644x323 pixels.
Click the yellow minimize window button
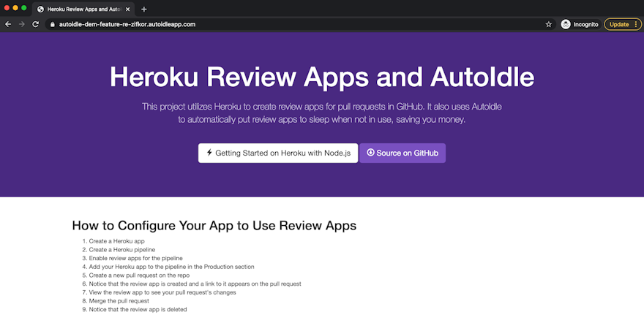pyautogui.click(x=15, y=8)
